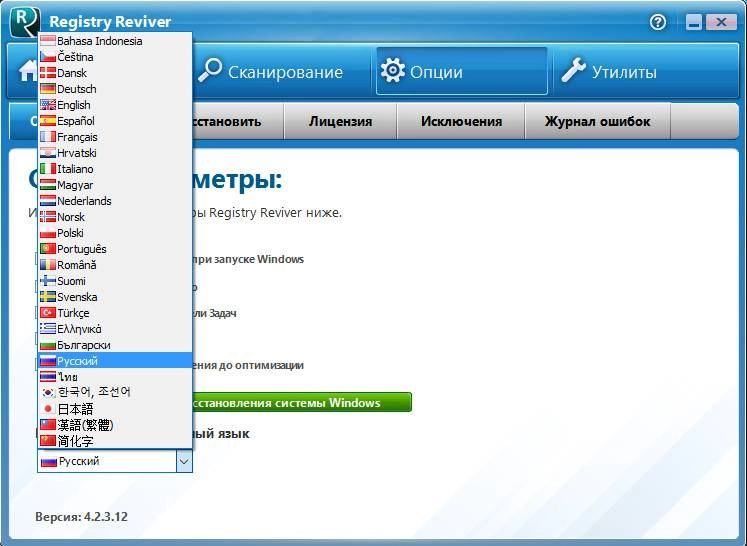Click the Registry Reviver logo icon
This screenshot has height=546, width=747.
25,20
